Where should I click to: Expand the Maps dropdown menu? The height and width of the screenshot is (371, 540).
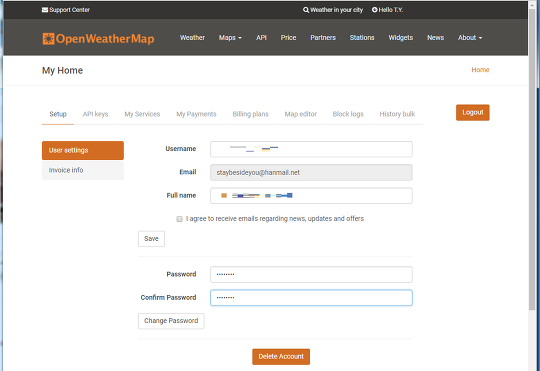pos(230,38)
